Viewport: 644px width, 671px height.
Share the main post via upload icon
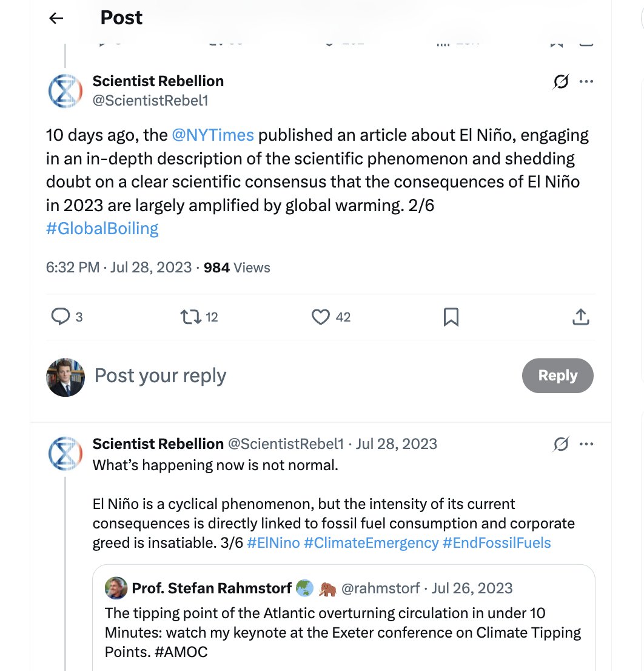581,317
